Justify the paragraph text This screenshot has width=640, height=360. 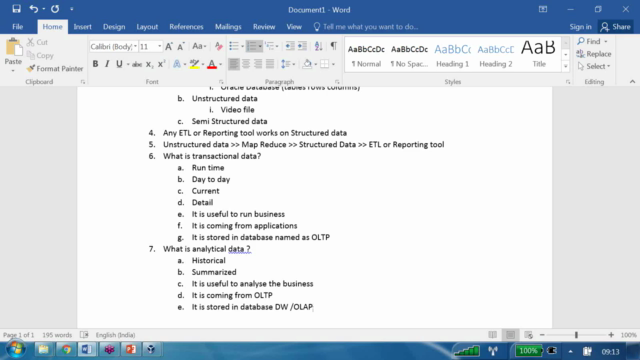point(270,64)
